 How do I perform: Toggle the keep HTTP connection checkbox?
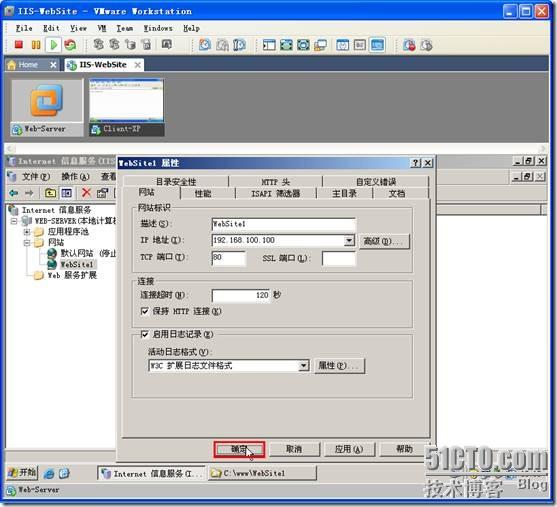point(145,311)
